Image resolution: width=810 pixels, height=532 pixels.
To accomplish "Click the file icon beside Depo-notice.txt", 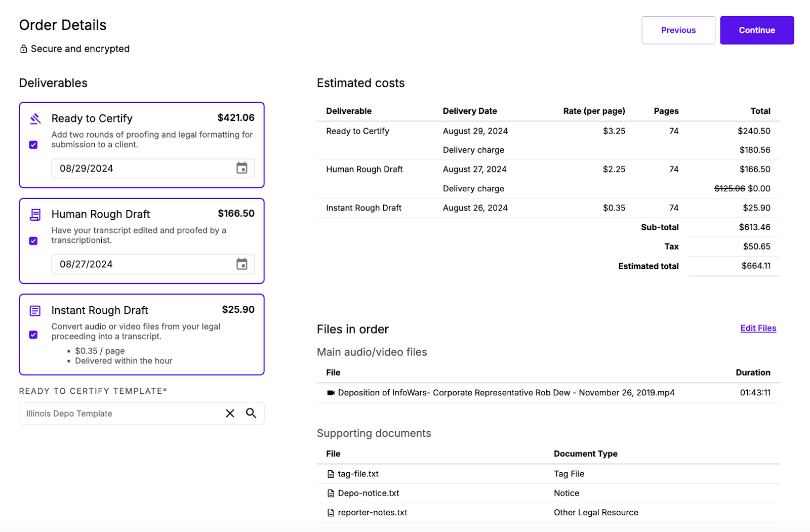I will point(331,493).
